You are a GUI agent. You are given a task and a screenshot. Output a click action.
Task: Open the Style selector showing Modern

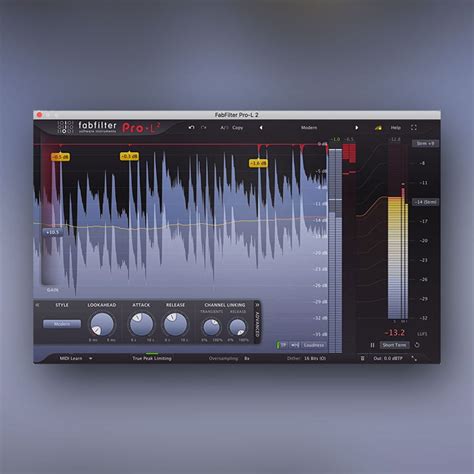click(x=62, y=324)
